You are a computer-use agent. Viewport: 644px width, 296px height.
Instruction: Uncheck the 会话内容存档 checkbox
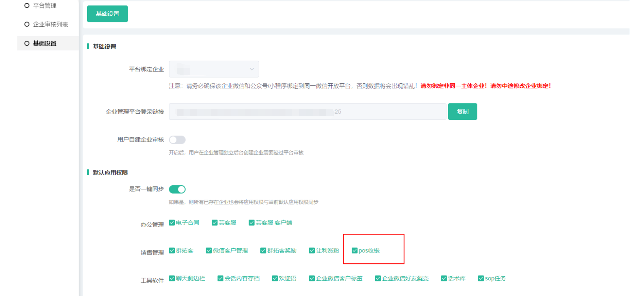(221, 279)
